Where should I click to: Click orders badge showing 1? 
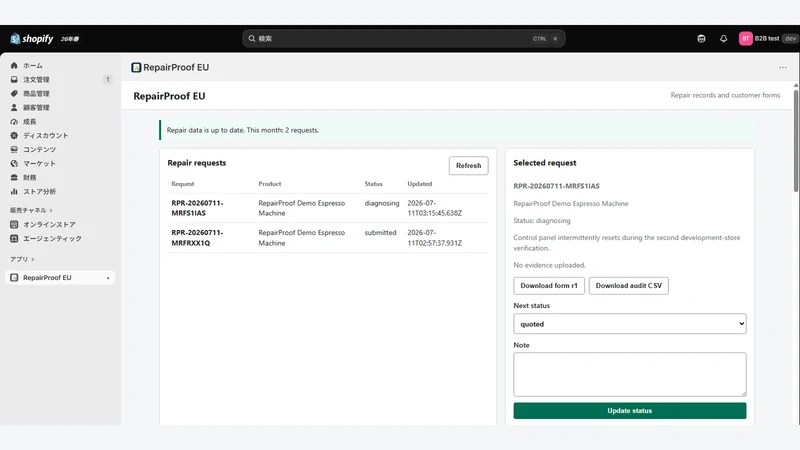click(108, 79)
